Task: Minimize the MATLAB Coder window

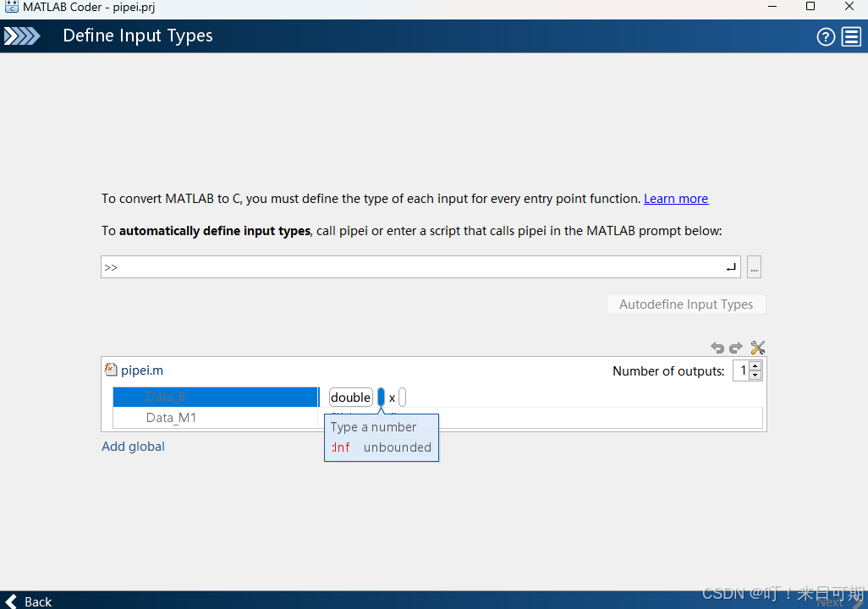Action: click(x=772, y=7)
